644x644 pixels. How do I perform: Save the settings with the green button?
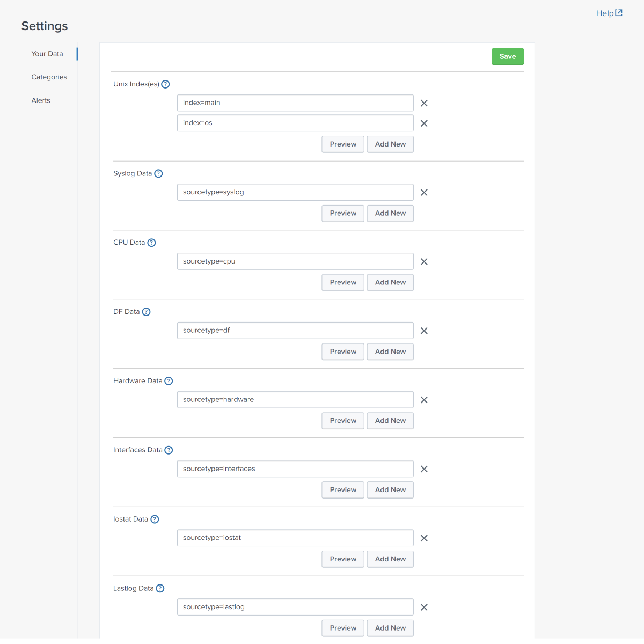coord(508,56)
